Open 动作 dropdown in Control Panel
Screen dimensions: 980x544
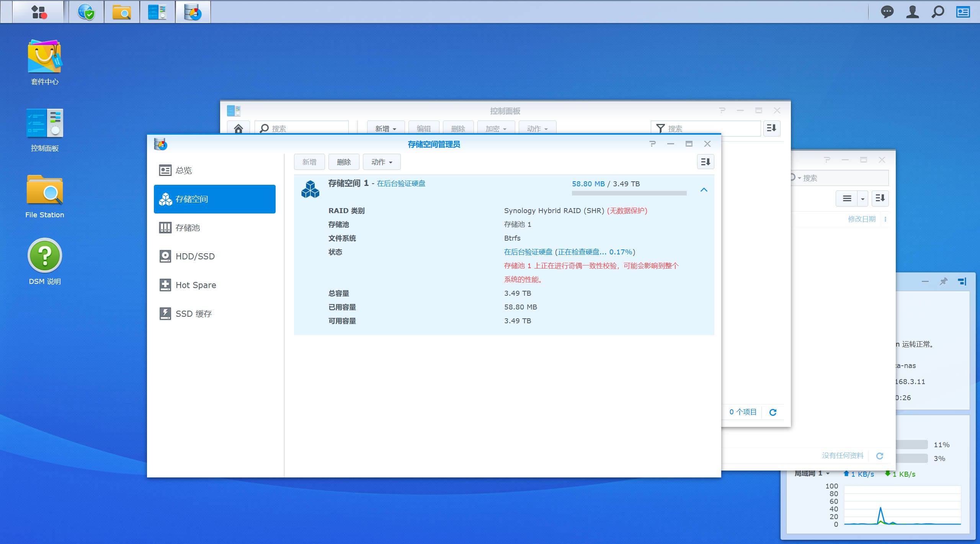537,129
